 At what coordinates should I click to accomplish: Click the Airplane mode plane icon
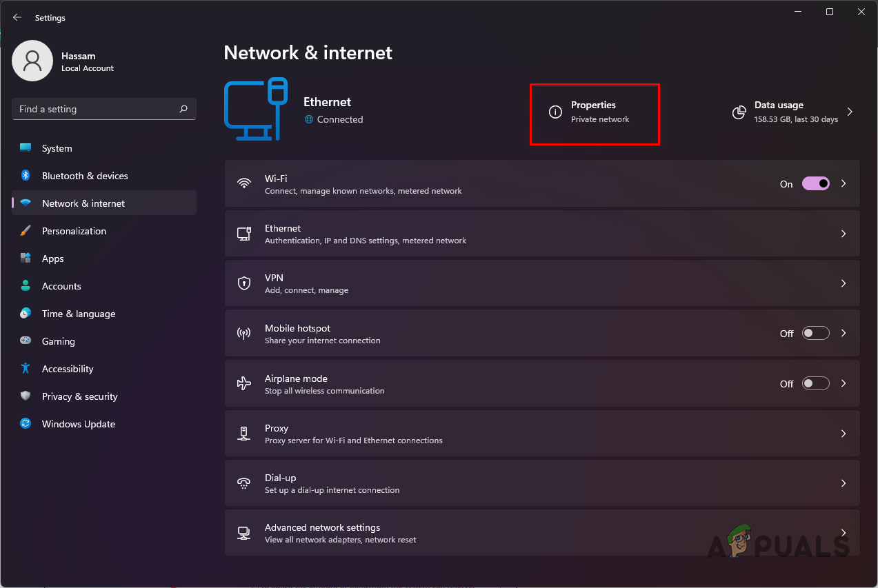(243, 383)
